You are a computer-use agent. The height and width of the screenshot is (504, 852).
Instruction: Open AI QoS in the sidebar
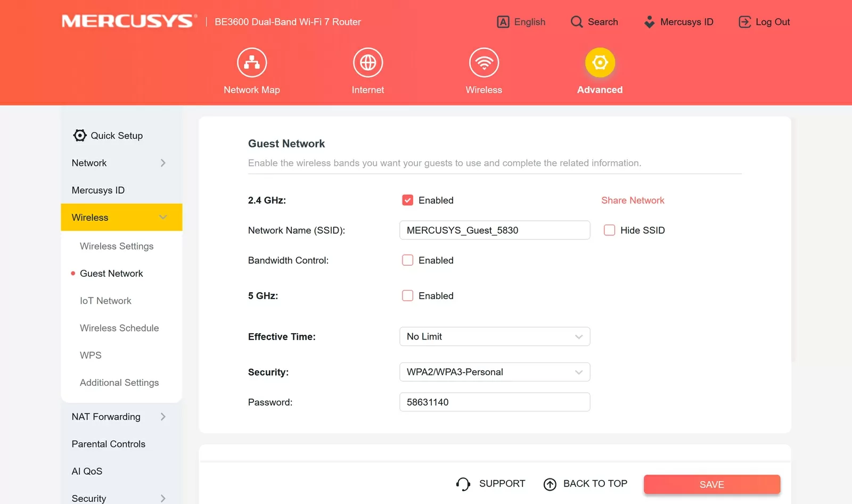click(x=87, y=471)
